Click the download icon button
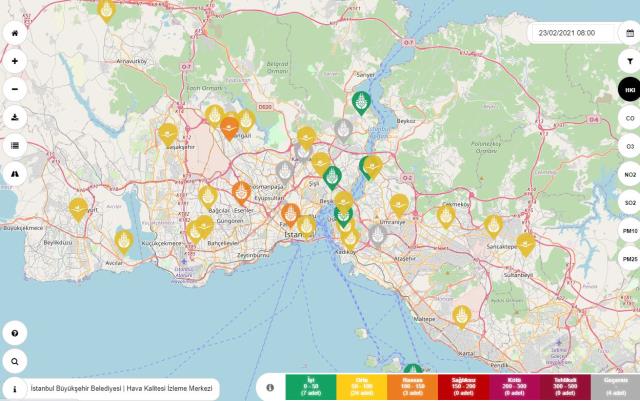 [15, 117]
